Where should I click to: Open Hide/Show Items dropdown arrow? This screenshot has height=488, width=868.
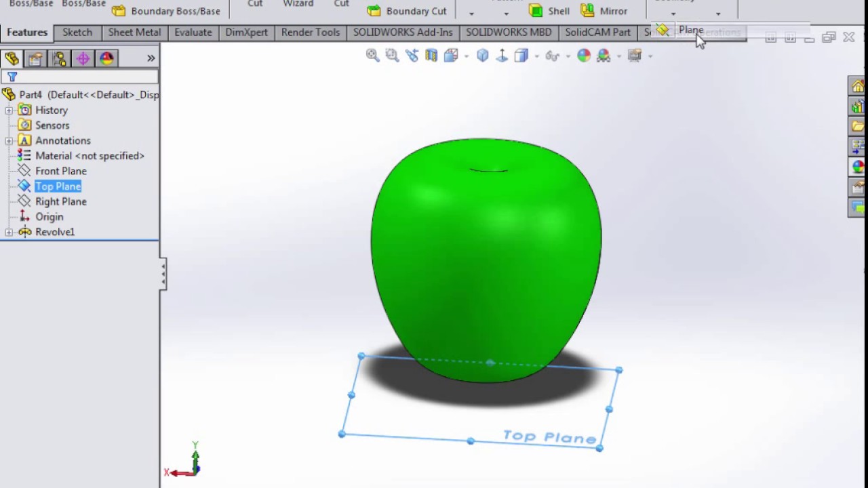pyautogui.click(x=568, y=56)
